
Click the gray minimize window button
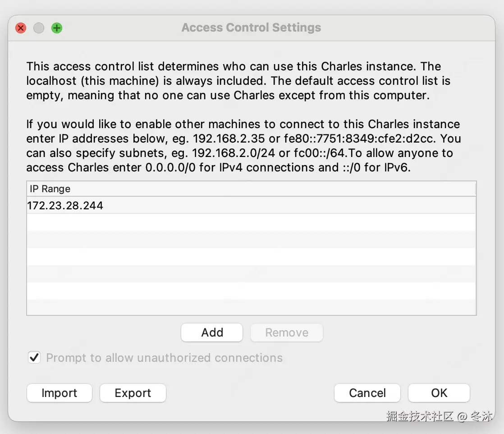tap(39, 28)
